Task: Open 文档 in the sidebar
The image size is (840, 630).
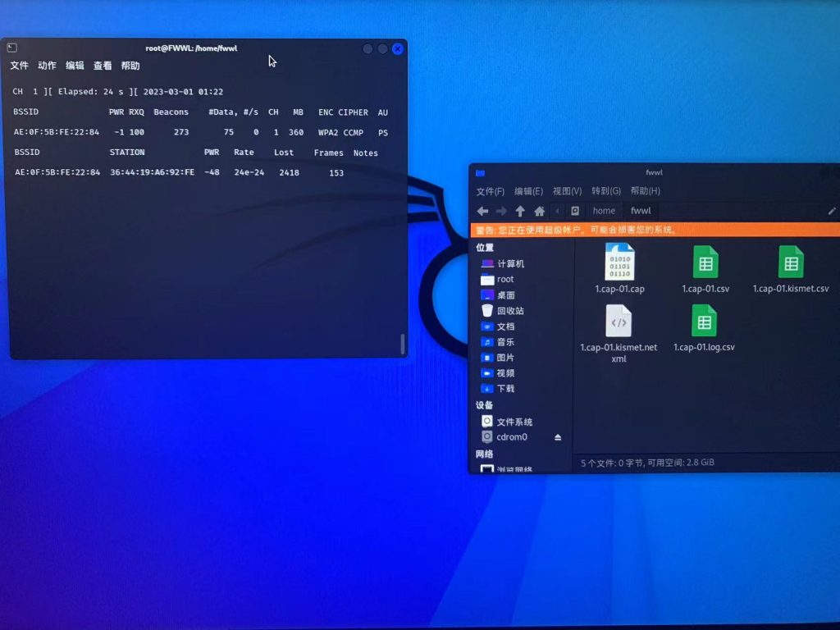Action: click(x=498, y=326)
